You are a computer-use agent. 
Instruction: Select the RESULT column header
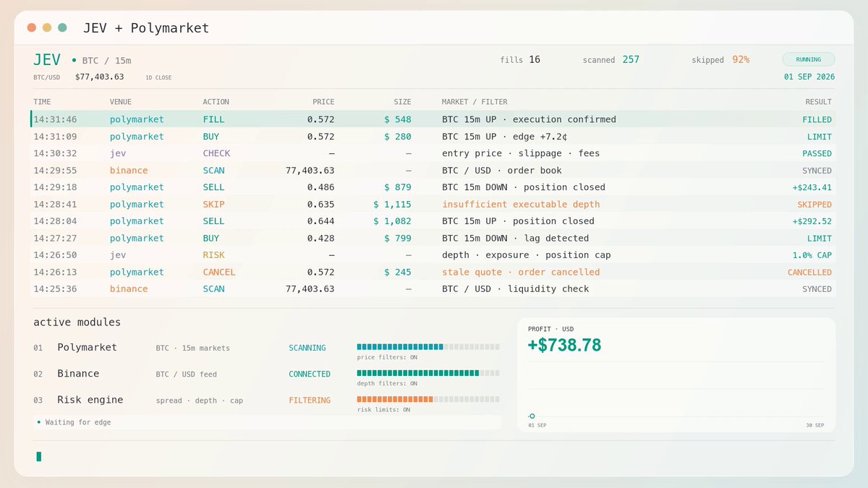pyautogui.click(x=818, y=102)
